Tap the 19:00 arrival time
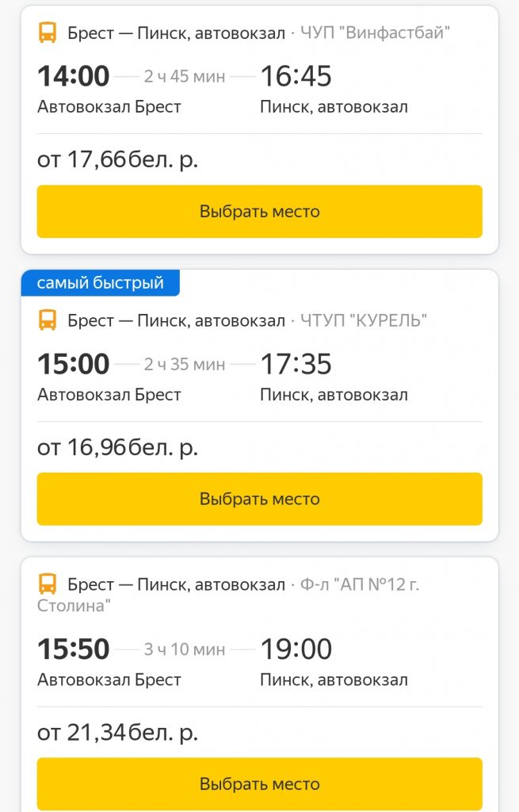The image size is (519, 812). point(296,649)
